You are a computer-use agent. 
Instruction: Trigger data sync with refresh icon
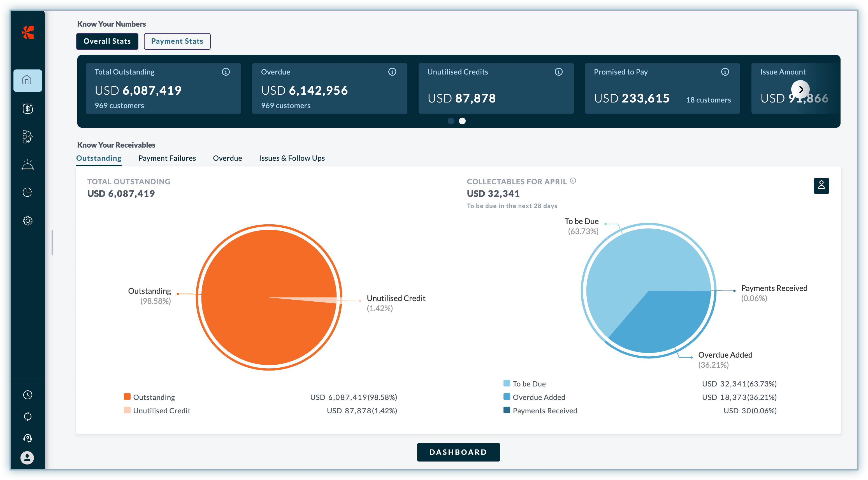tap(27, 417)
